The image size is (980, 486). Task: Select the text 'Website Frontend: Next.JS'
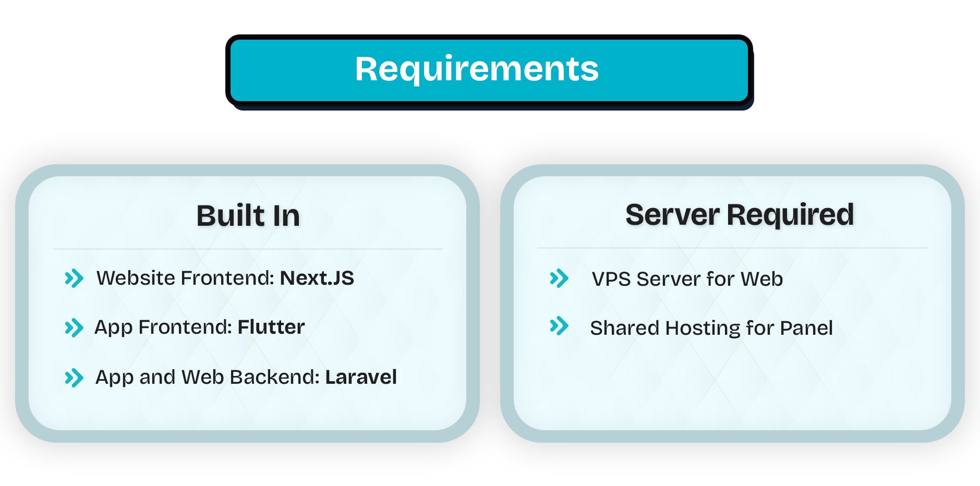point(225,278)
